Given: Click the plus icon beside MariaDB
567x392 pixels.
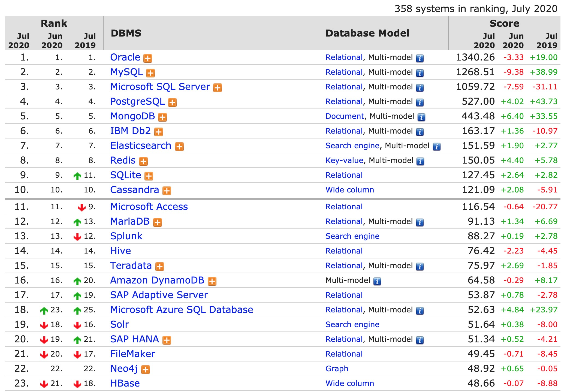Looking at the screenshot, I should (x=158, y=222).
